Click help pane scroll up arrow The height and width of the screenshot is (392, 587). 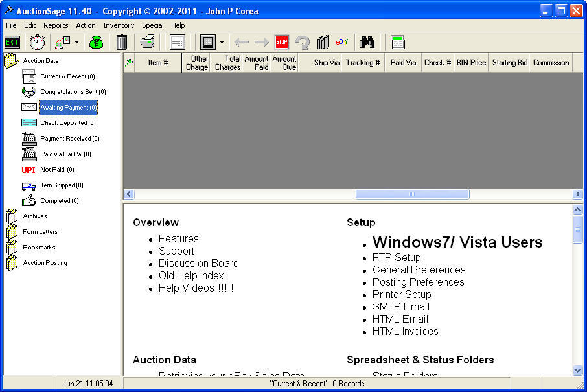(577, 210)
